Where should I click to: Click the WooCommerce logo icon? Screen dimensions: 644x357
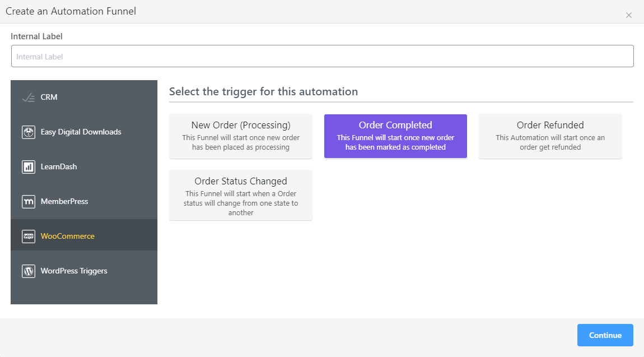pyautogui.click(x=28, y=235)
